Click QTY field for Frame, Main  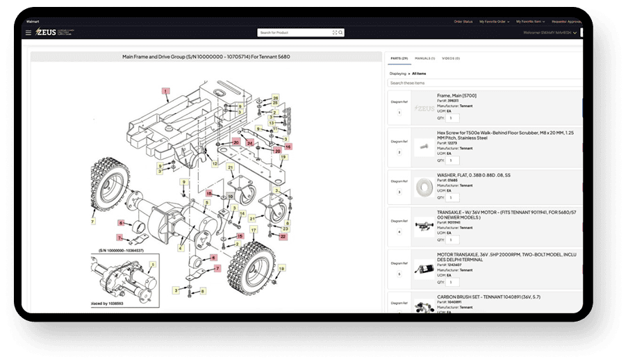(x=452, y=118)
